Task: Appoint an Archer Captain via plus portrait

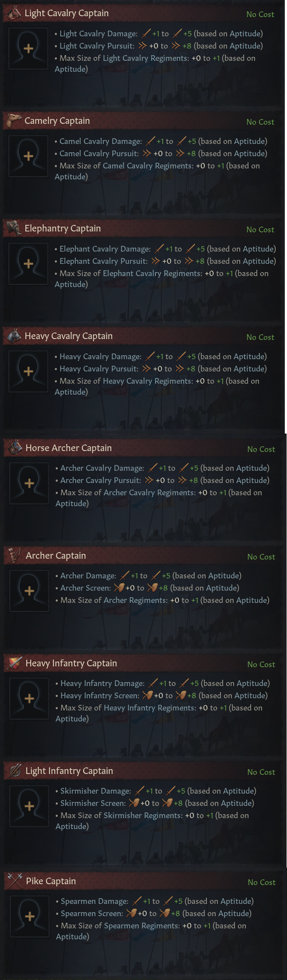Action: click(29, 591)
